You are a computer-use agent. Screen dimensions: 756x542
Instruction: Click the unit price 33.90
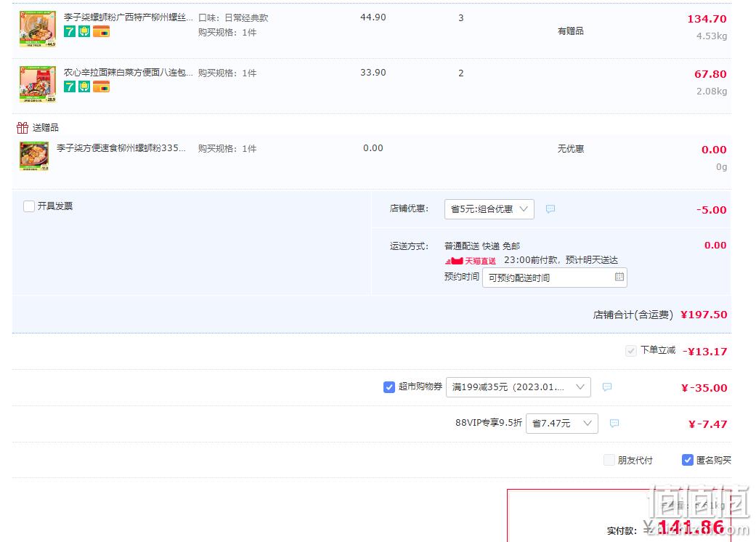(373, 73)
